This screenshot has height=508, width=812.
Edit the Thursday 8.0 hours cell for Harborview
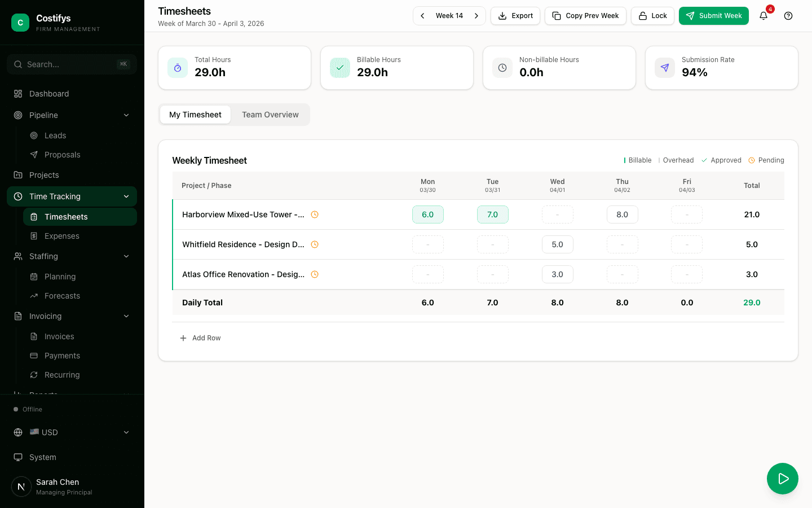(x=623, y=214)
